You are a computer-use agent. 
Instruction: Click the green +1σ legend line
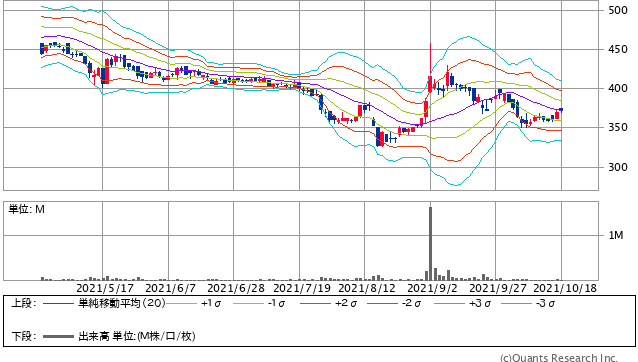pyautogui.click(x=181, y=303)
